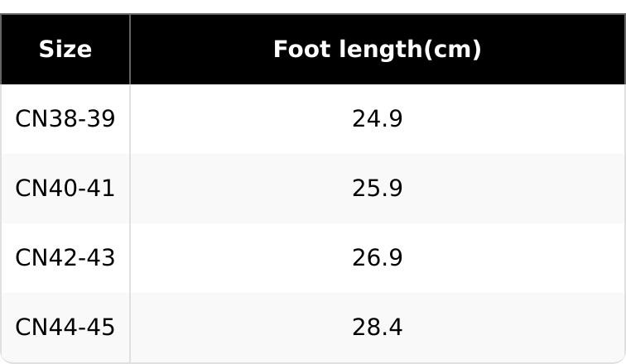The image size is (626, 364).
Task: Choose the size matching 24.9 cm
Action: click(65, 119)
